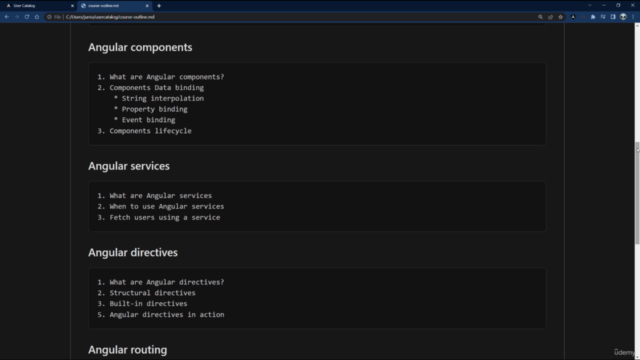
Task: Click the Angular routing heading
Action: click(127, 350)
